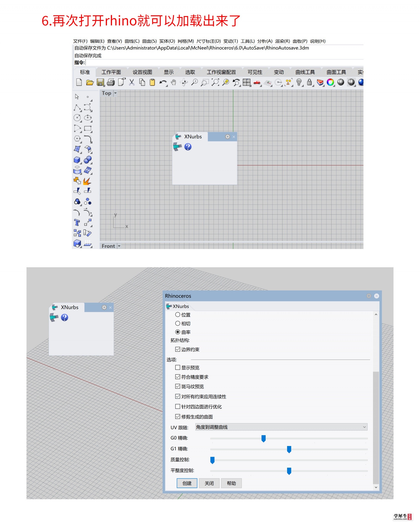Select the blue box solid tool
The height and width of the screenshot is (528, 420).
click(77, 160)
